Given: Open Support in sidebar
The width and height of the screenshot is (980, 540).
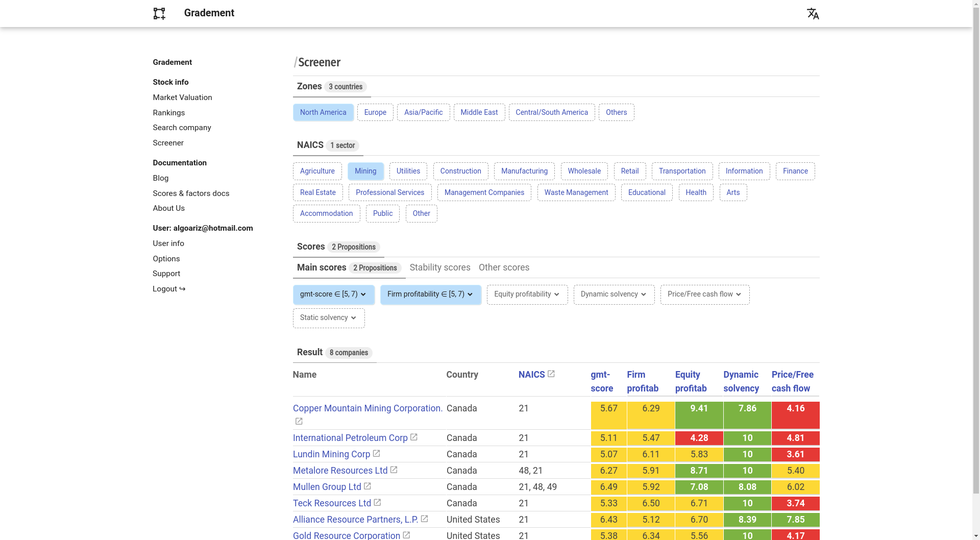Looking at the screenshot, I should tap(166, 274).
